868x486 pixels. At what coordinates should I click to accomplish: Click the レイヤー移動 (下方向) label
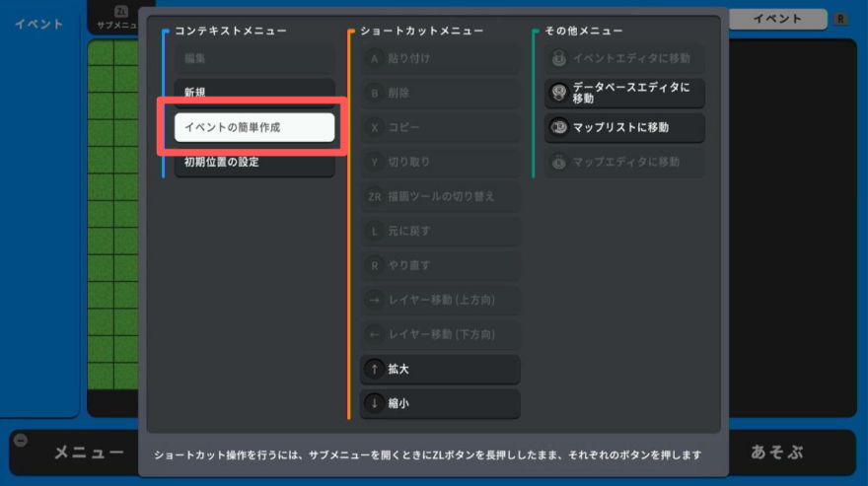pos(442,334)
